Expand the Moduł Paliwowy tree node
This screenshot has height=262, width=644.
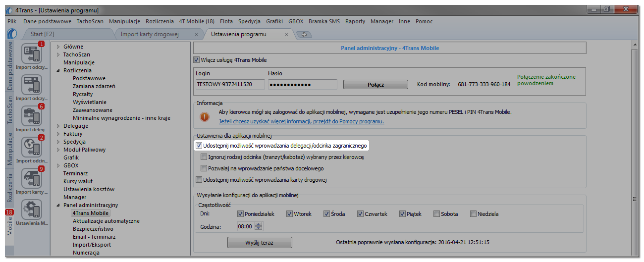58,150
